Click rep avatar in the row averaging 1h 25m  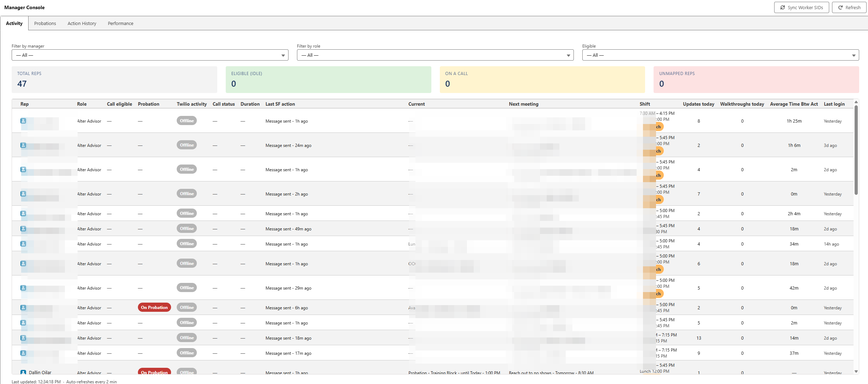tap(23, 121)
